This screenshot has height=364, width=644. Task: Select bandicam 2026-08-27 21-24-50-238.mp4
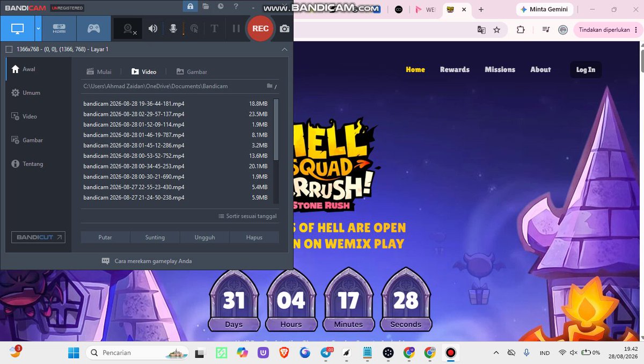pos(176,198)
